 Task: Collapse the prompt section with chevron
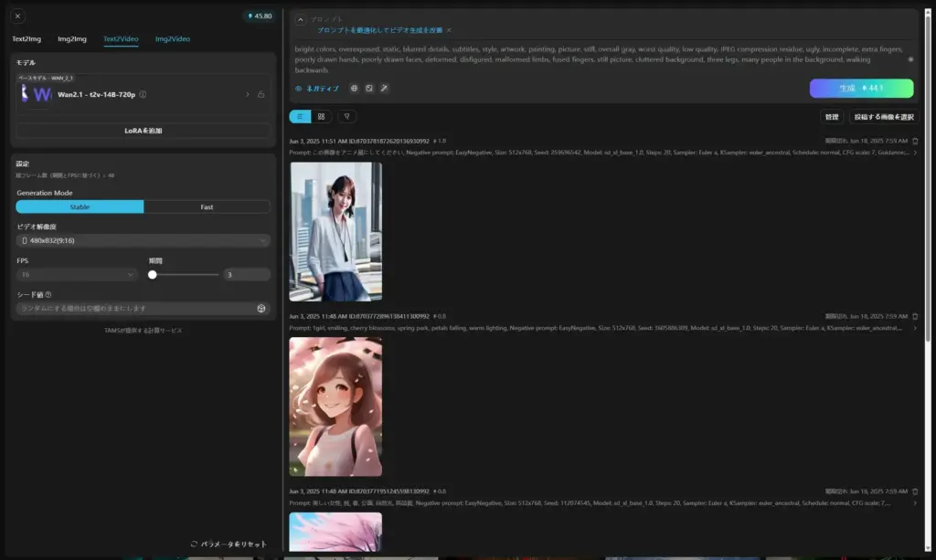click(x=300, y=20)
